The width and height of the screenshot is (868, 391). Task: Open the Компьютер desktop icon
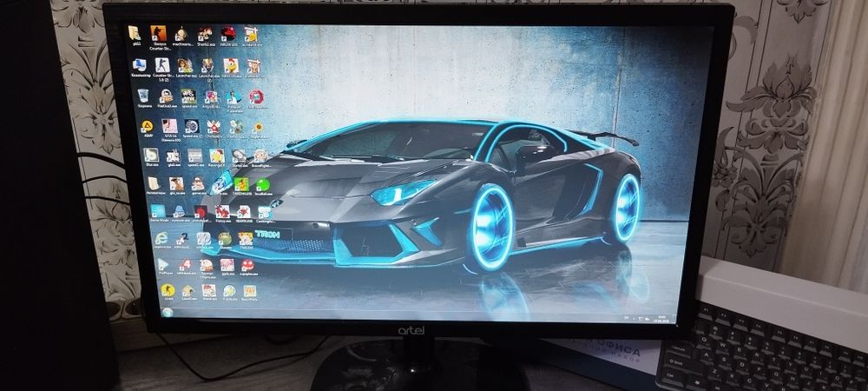click(x=140, y=65)
